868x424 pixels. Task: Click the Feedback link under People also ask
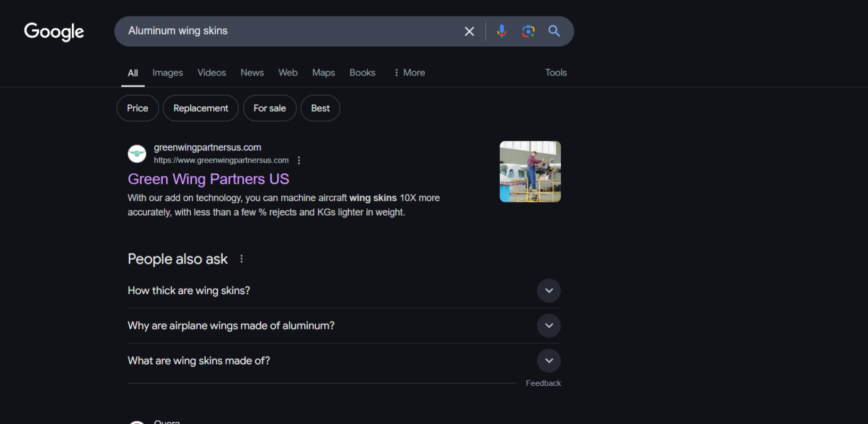(x=543, y=383)
